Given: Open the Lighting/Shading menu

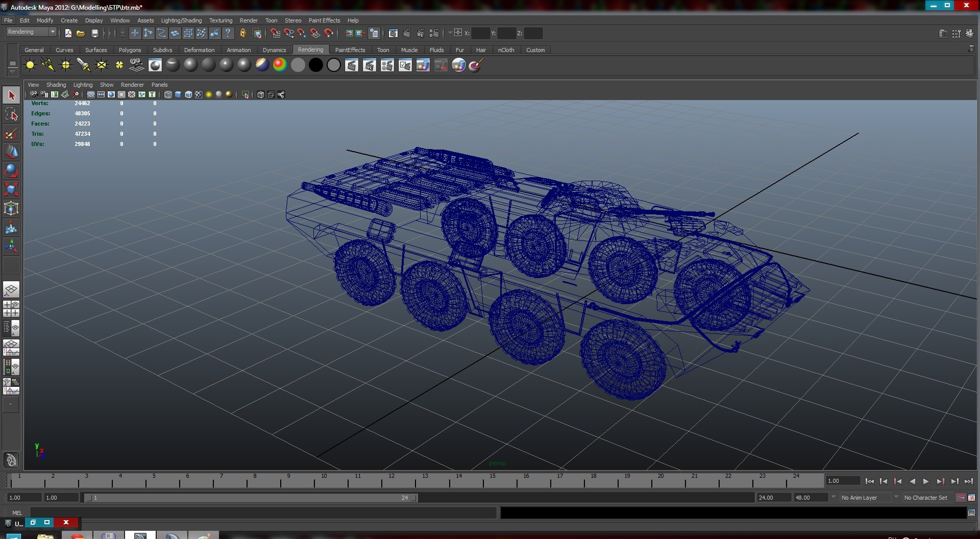Looking at the screenshot, I should pos(181,20).
